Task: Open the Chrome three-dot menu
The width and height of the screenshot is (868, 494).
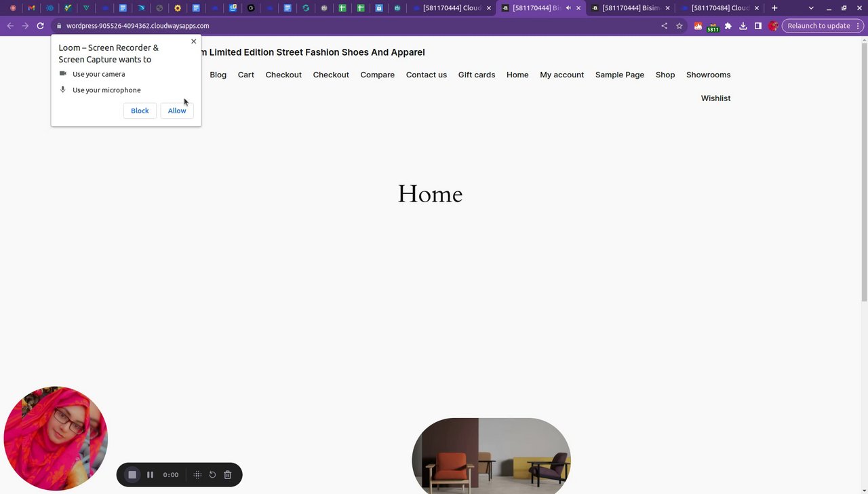Action: (858, 26)
